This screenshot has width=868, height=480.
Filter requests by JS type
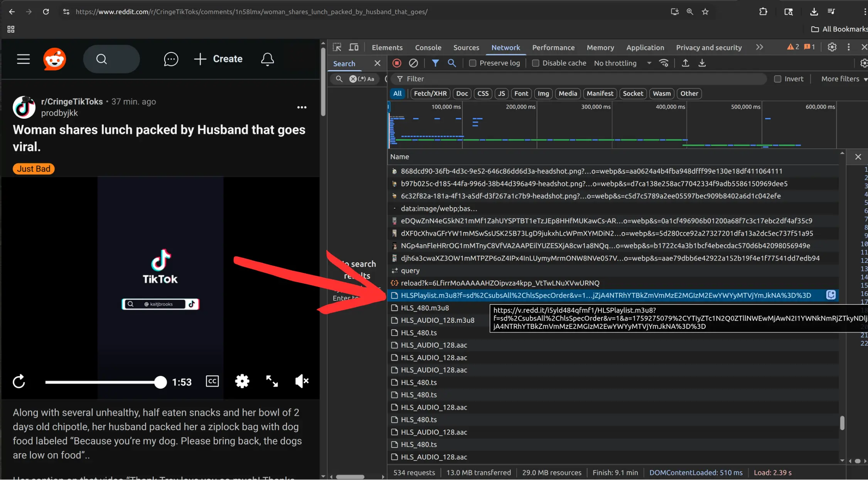(x=501, y=93)
